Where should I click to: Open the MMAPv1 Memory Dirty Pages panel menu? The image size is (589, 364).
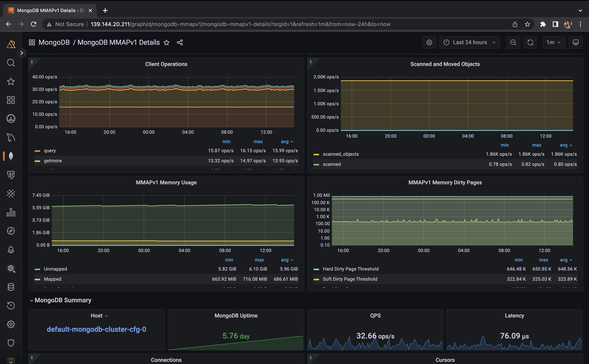[445, 182]
